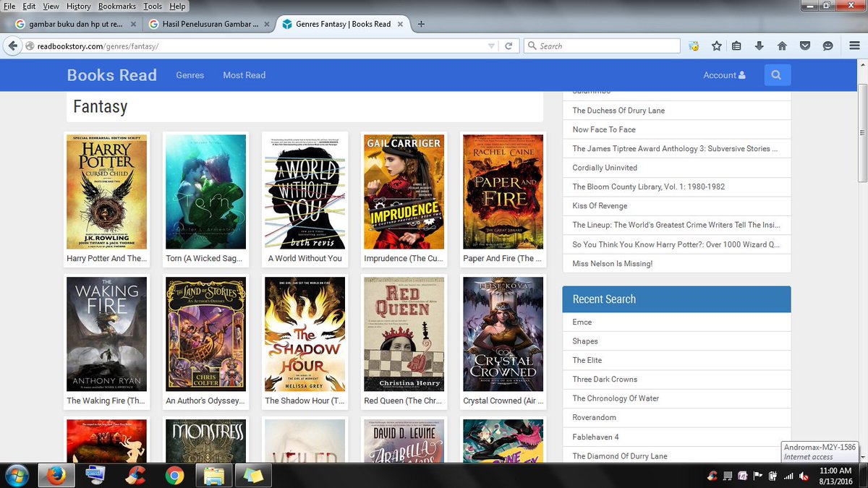
Task: Bookmark this page with the star icon
Action: coord(716,46)
